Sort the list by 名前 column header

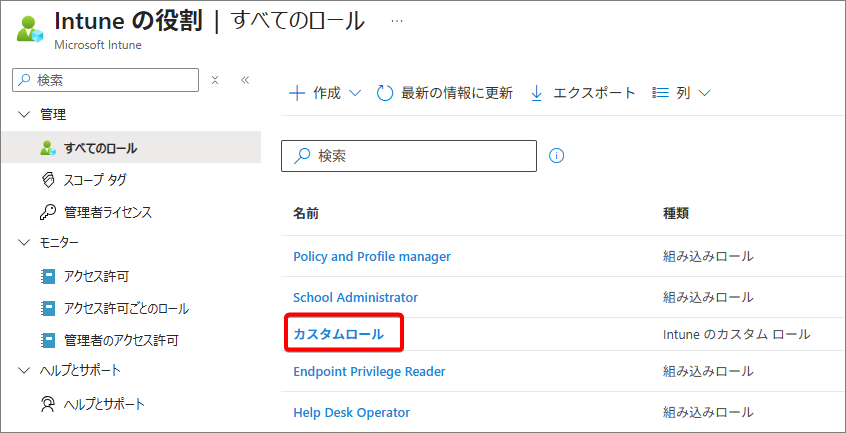pos(306,213)
